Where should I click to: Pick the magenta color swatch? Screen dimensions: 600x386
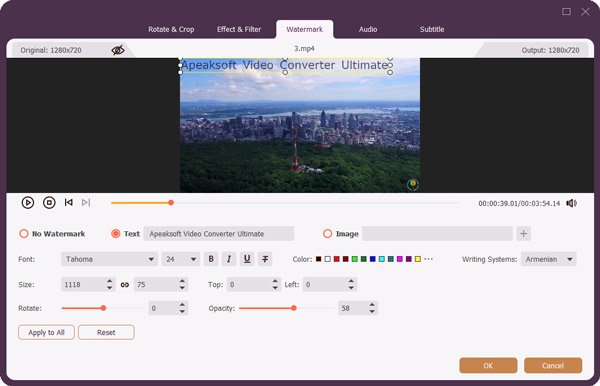click(399, 259)
